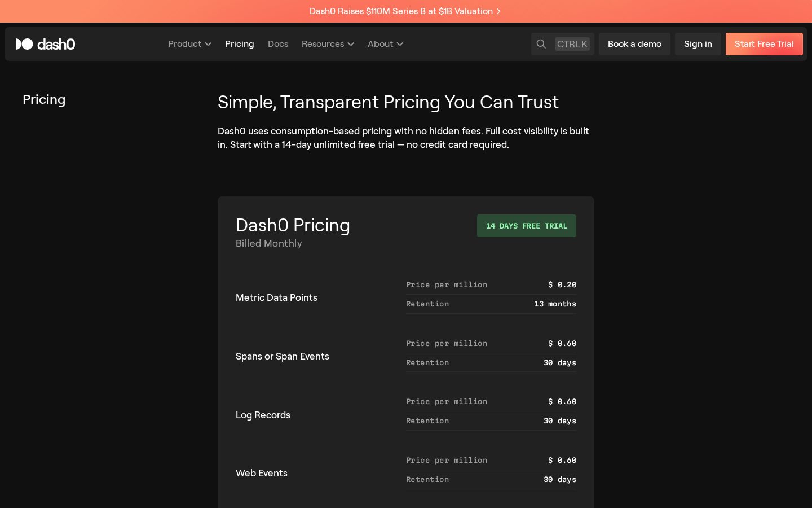This screenshot has width=812, height=508.
Task: Click the Simple, Transparent Pricing heading
Action: [388, 102]
